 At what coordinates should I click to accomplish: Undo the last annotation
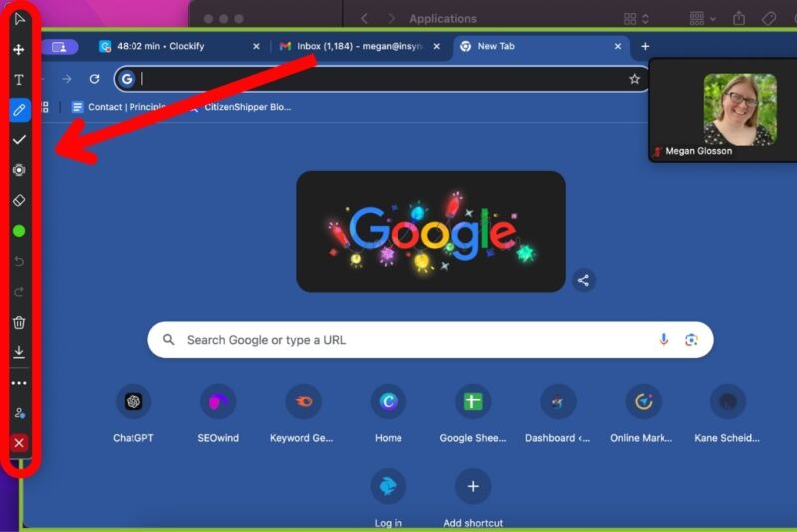19,261
